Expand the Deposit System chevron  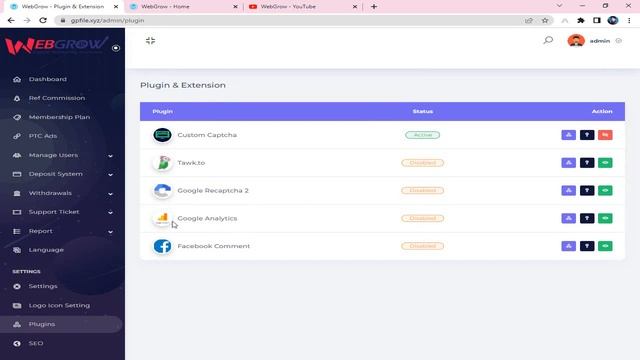coord(110,174)
